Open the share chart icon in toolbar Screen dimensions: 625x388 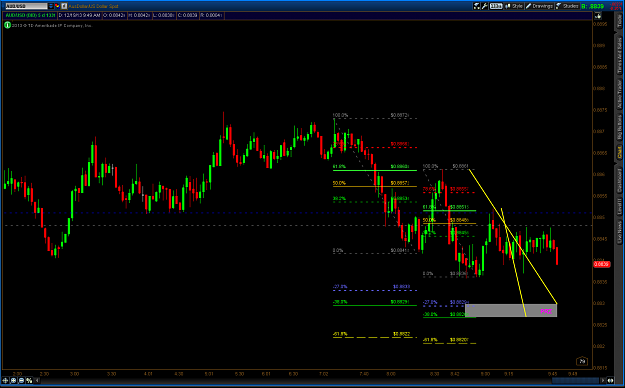tap(477, 6)
